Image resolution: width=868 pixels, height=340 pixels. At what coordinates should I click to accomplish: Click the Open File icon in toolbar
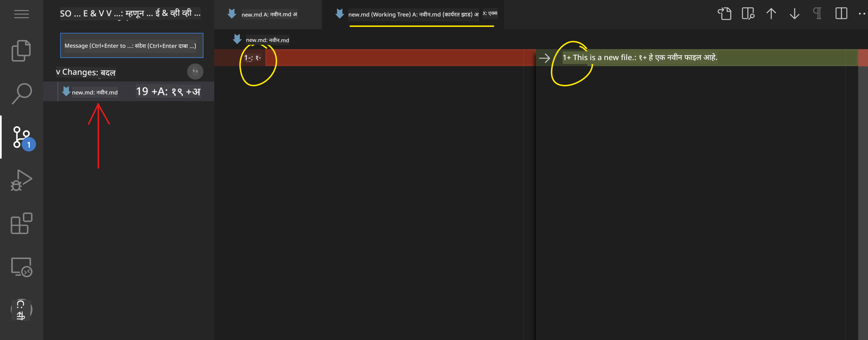click(724, 14)
